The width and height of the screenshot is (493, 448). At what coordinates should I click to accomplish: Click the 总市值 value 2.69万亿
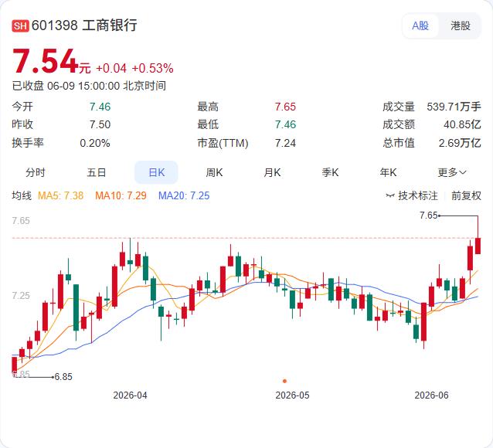point(460,144)
